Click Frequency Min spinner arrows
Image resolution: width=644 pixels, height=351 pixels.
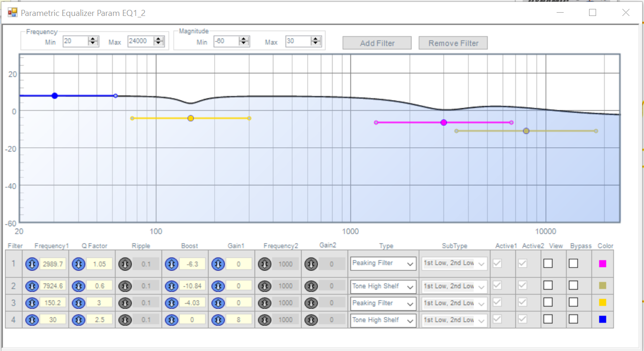93,41
